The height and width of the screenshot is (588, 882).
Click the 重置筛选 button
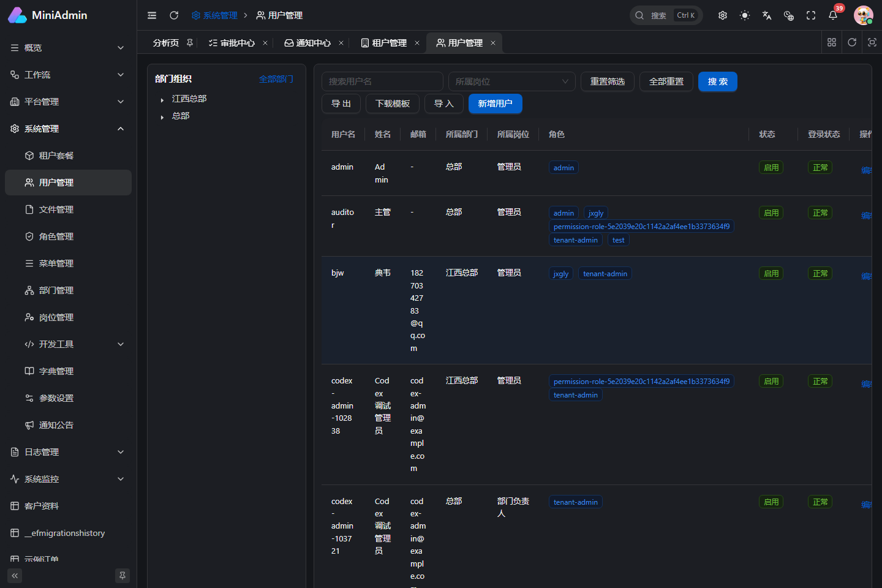[608, 81]
